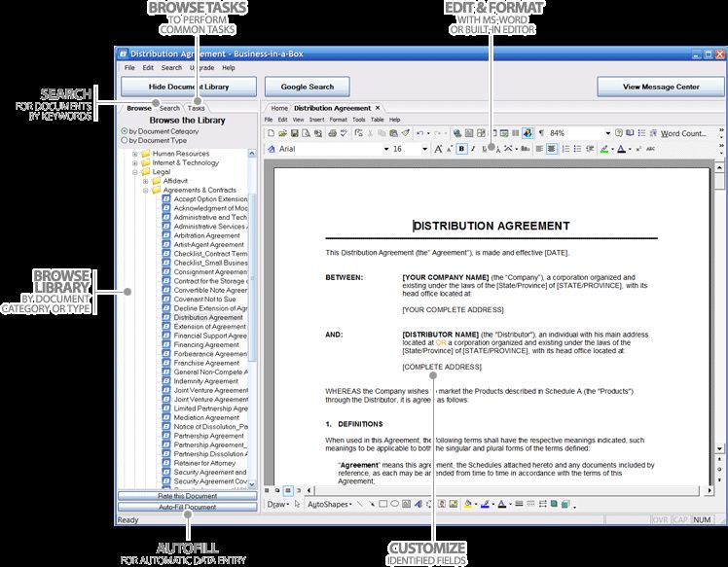Open the editor's Format menu
This screenshot has width=728, height=567.
coord(338,120)
